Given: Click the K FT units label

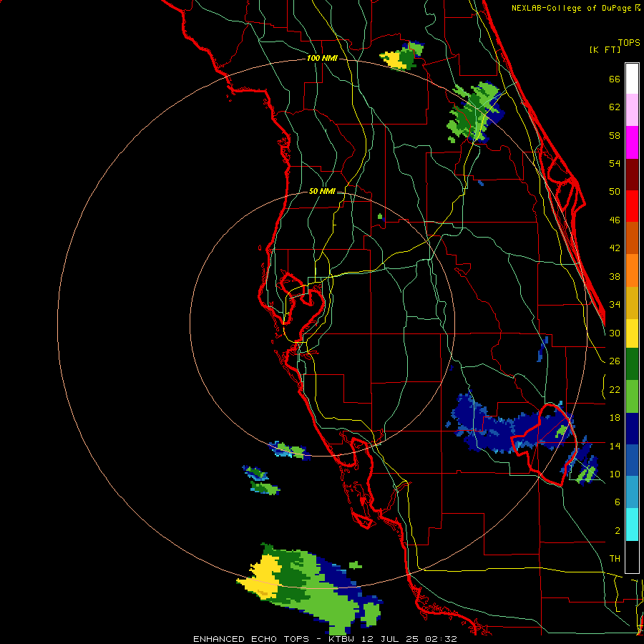Looking at the screenshot, I should pyautogui.click(x=605, y=49).
